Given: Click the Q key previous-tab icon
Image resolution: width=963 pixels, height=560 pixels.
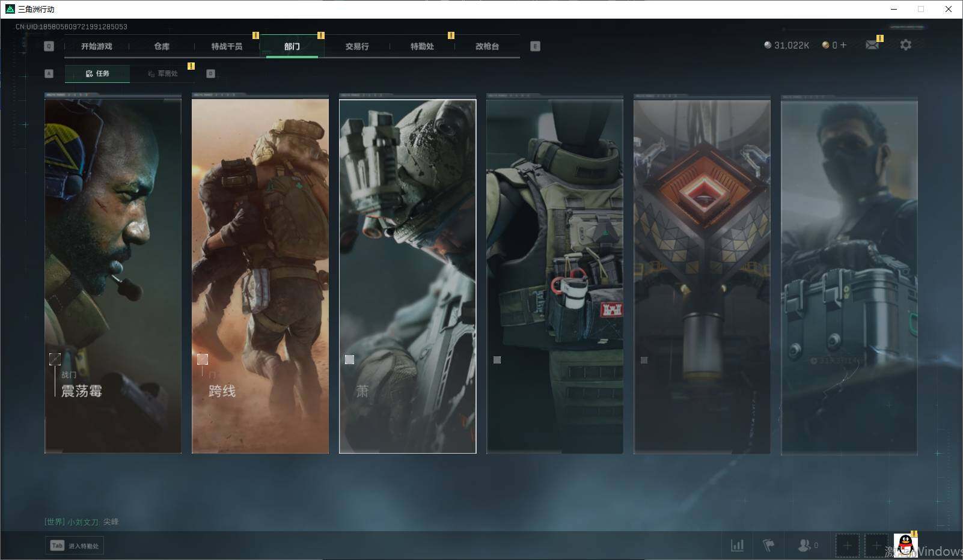Looking at the screenshot, I should click(49, 46).
